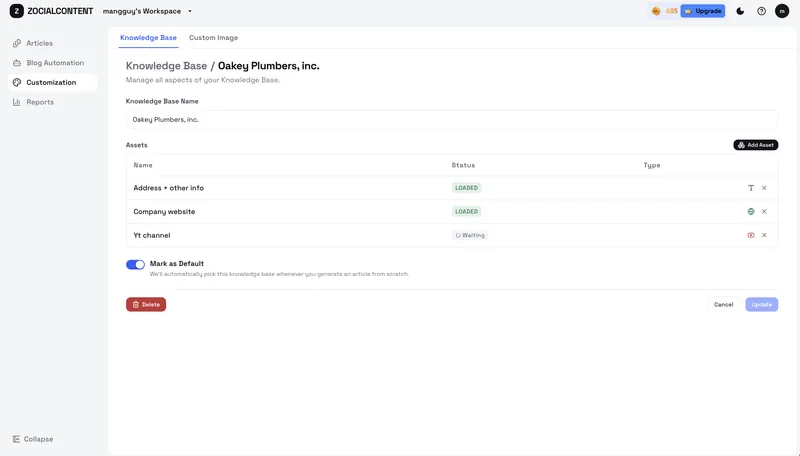Click the Name column header
The height and width of the screenshot is (456, 800).
click(x=143, y=165)
